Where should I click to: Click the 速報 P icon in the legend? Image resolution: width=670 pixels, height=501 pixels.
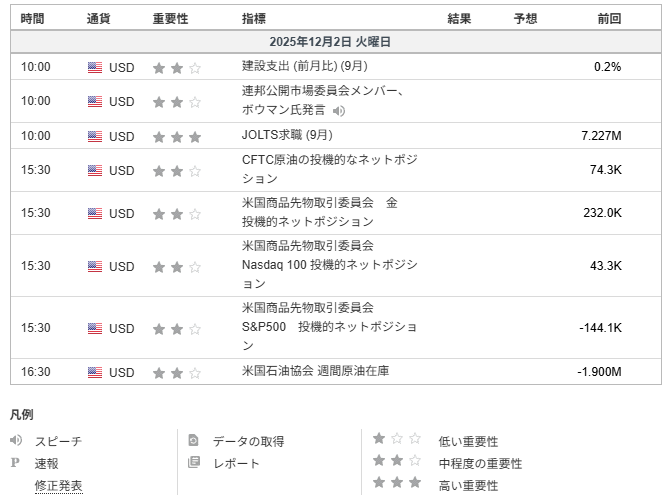point(15,463)
